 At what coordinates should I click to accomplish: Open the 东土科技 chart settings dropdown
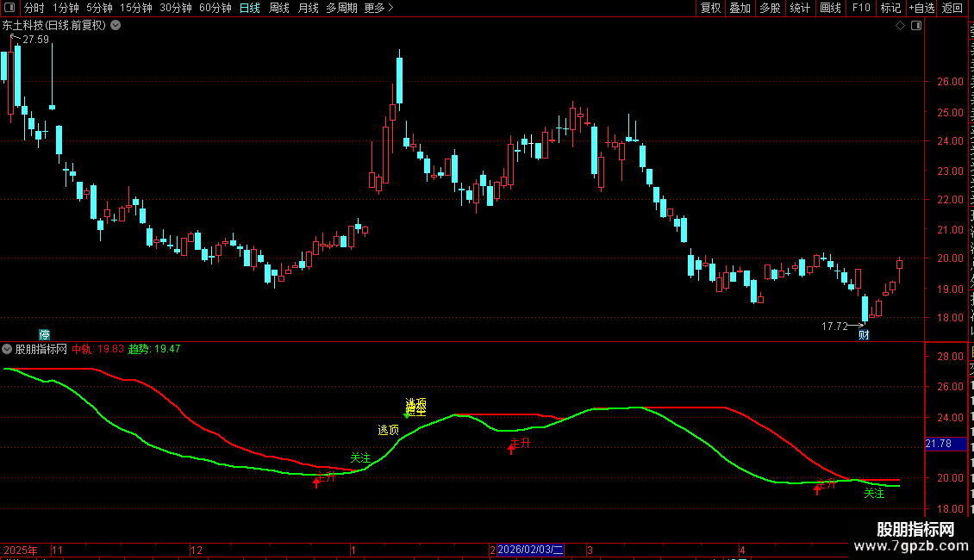point(116,26)
